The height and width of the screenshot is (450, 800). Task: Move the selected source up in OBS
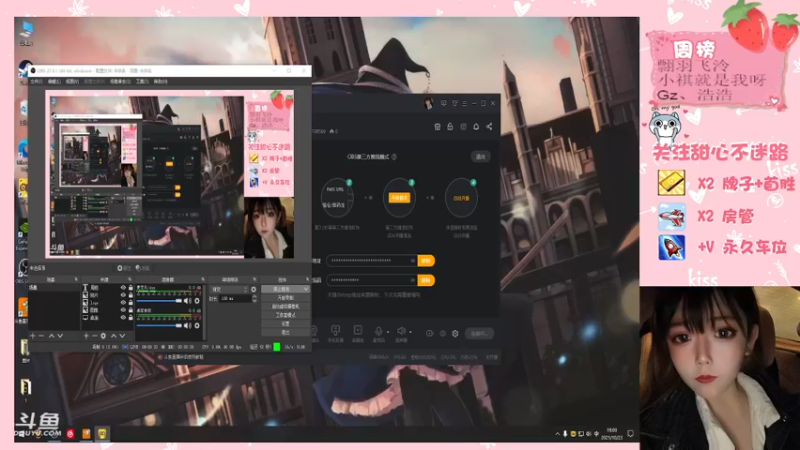click(114, 336)
